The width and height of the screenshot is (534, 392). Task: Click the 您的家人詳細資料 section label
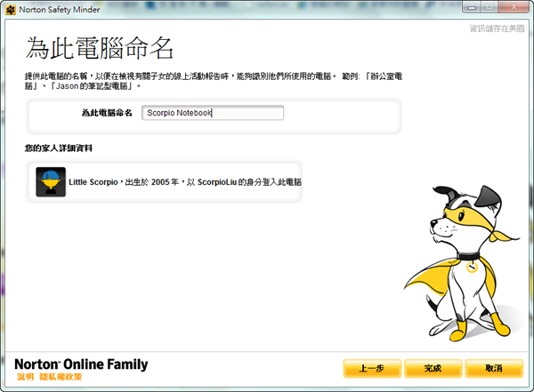[x=59, y=148]
